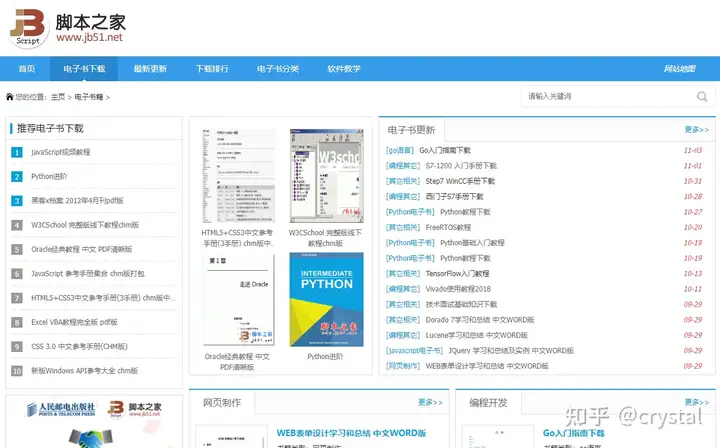Image resolution: width=720 pixels, height=448 pixels.
Task: Click the Python进阶 caption under cover
Action: point(325,357)
